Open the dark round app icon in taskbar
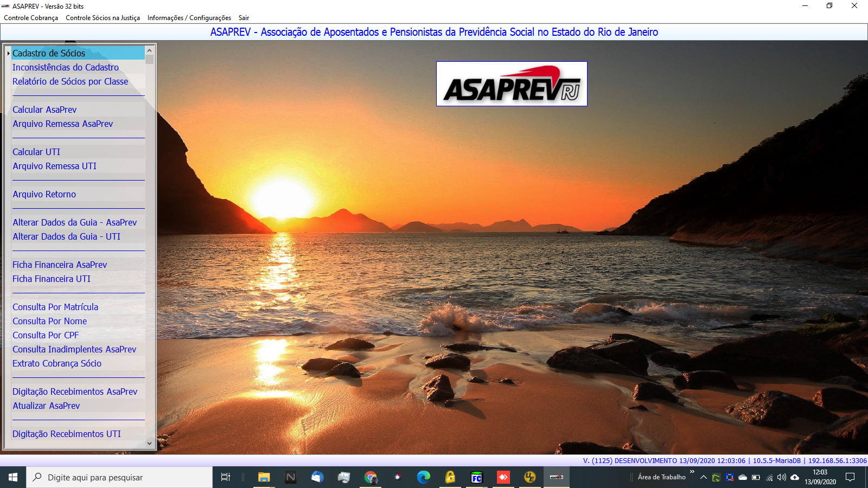Screen dimensions: 868x488 click(x=397, y=477)
